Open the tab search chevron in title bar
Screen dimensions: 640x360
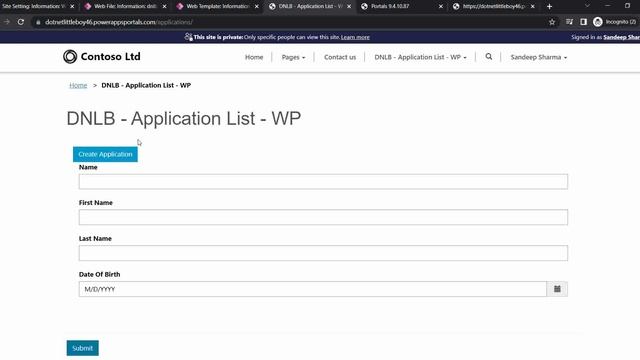coord(587,6)
